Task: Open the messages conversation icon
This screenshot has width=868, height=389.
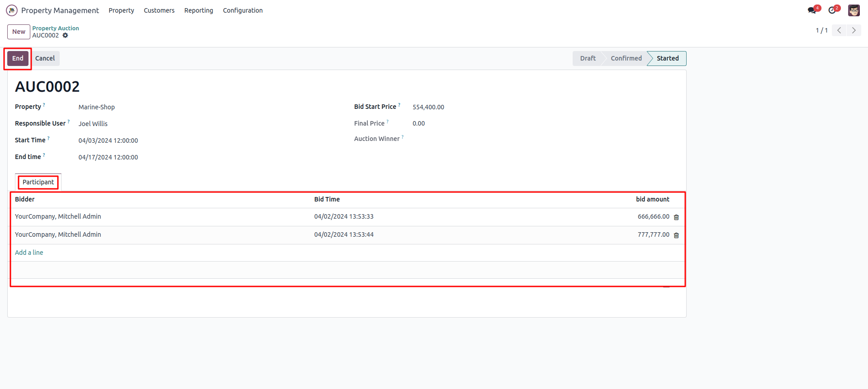Action: point(812,10)
